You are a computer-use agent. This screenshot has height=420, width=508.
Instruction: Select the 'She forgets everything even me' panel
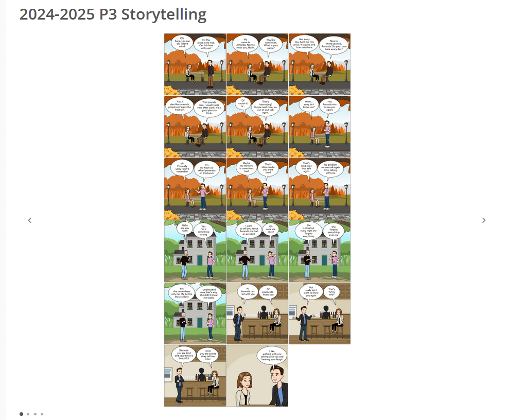[320, 251]
